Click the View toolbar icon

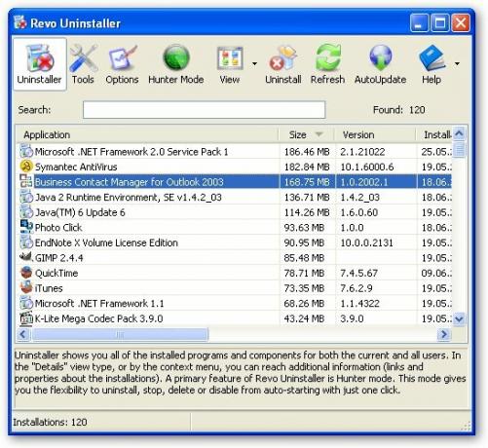230,64
